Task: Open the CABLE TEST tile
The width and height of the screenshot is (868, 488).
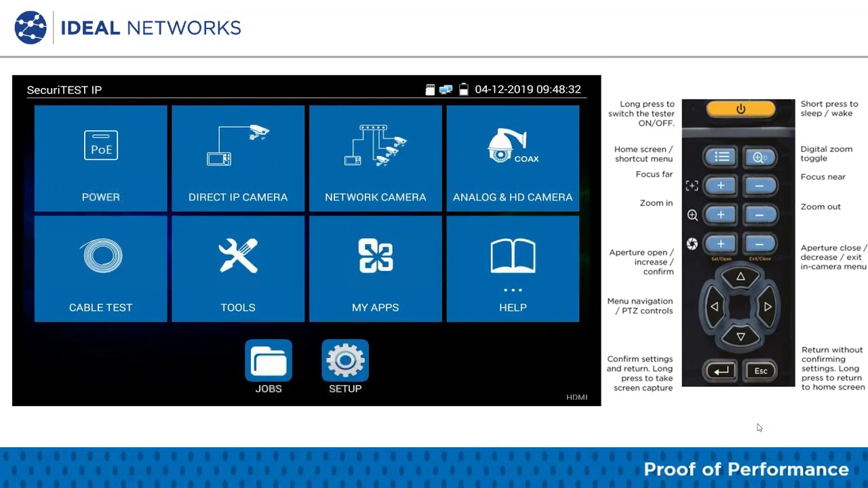Action: tap(100, 268)
